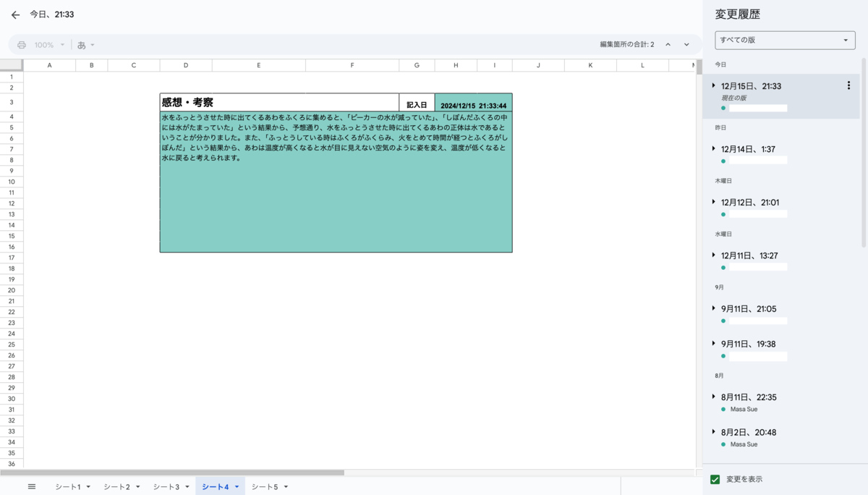868x495 pixels.
Task: Expand the 8月11日、22:35 version
Action: (x=713, y=397)
